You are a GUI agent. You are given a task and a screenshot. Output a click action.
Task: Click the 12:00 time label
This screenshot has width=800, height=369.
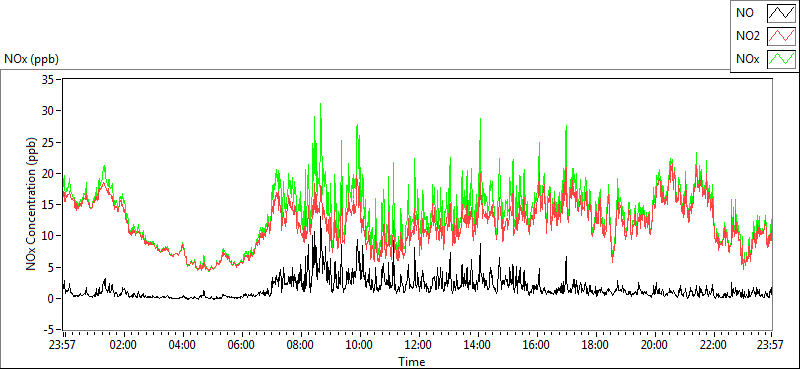[x=419, y=344]
